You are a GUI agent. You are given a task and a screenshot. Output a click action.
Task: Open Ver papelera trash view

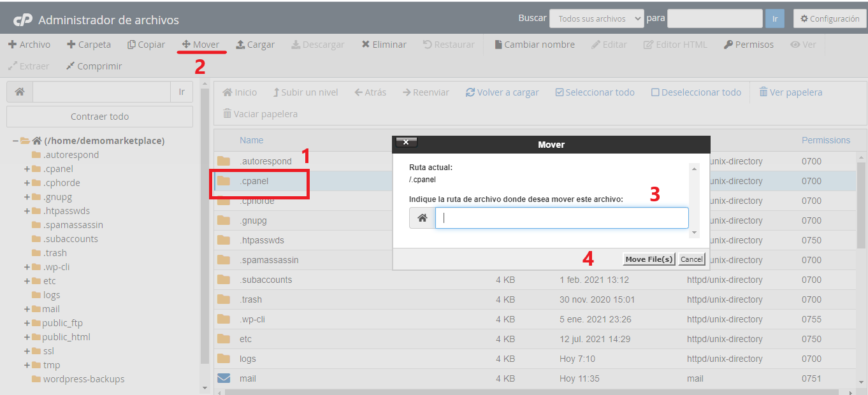(x=763, y=92)
